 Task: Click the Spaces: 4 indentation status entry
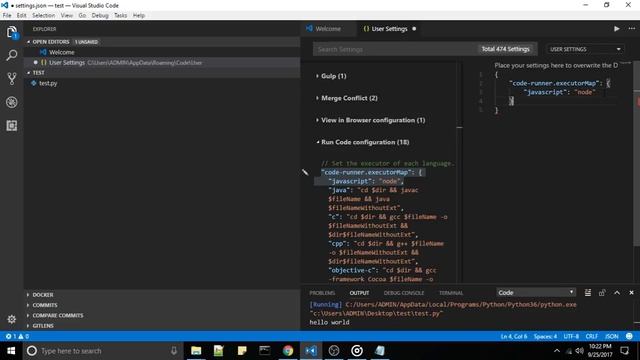tap(545, 336)
